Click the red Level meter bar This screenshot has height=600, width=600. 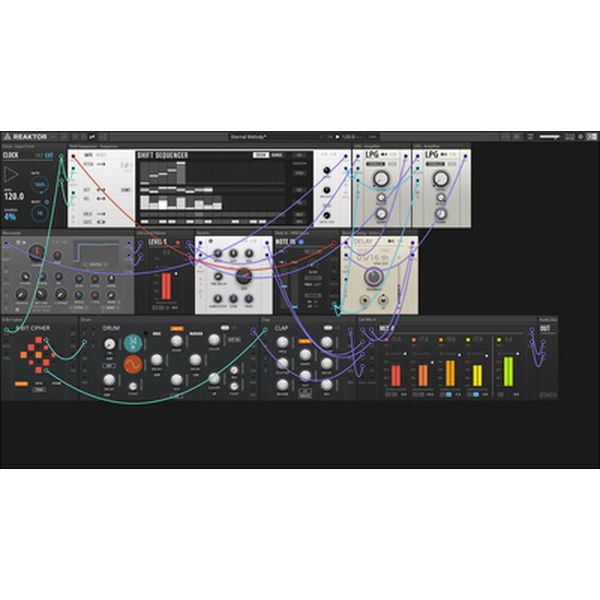pos(167,286)
